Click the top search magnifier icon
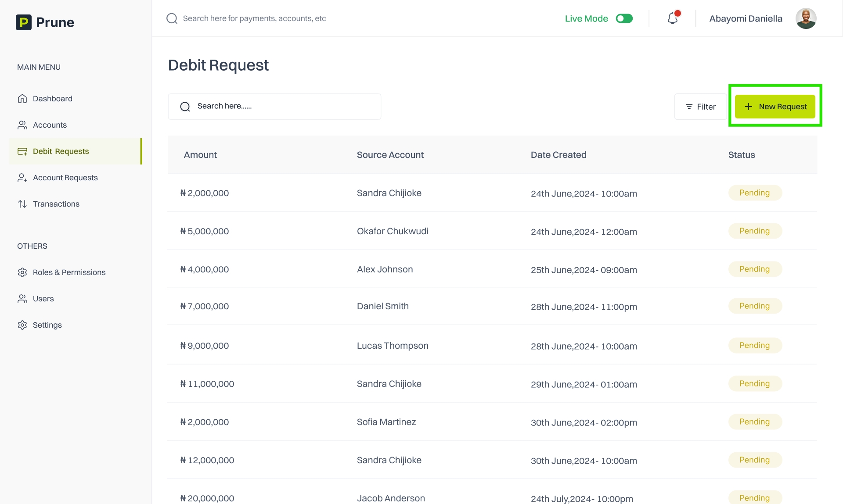 (x=172, y=18)
